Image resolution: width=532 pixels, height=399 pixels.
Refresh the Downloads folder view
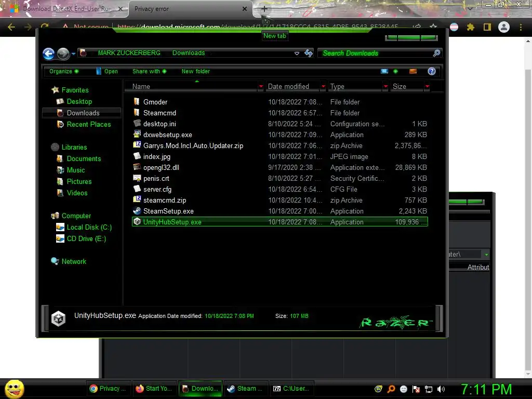pyautogui.click(x=309, y=53)
